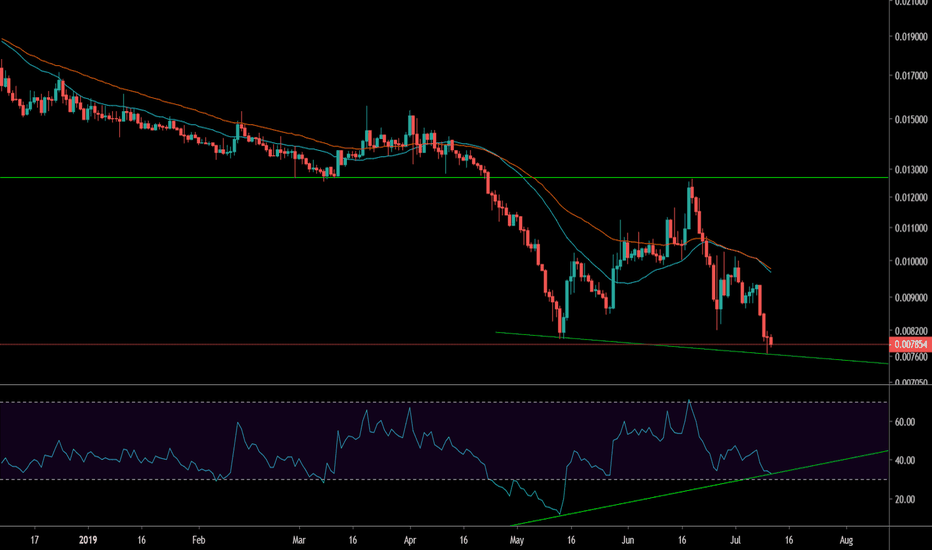Viewport: 932px width, 550px height.
Task: Click the 0.009000 price axis label
Action: point(911,298)
